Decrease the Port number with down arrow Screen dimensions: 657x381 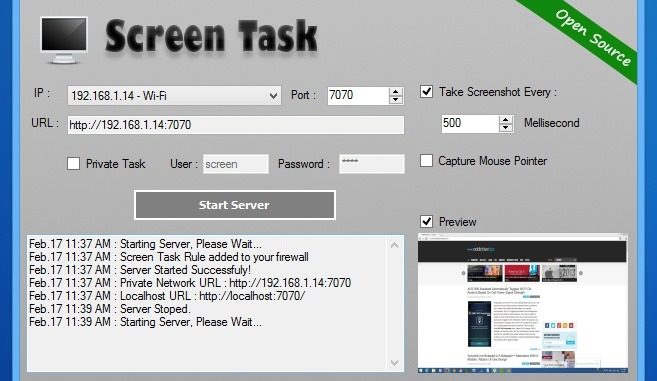pos(396,100)
